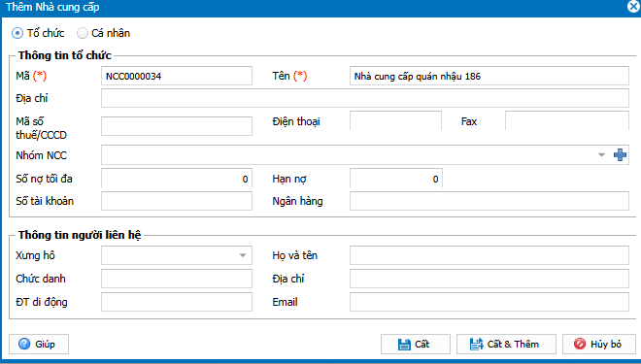Image resolution: width=641 pixels, height=364 pixels.
Task: Click the organization Địa chỉ address field
Action: click(x=365, y=98)
